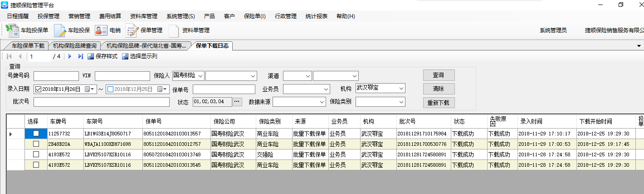Expand the 数据来源 dropdown
644x194 pixels.
[x=322, y=102]
